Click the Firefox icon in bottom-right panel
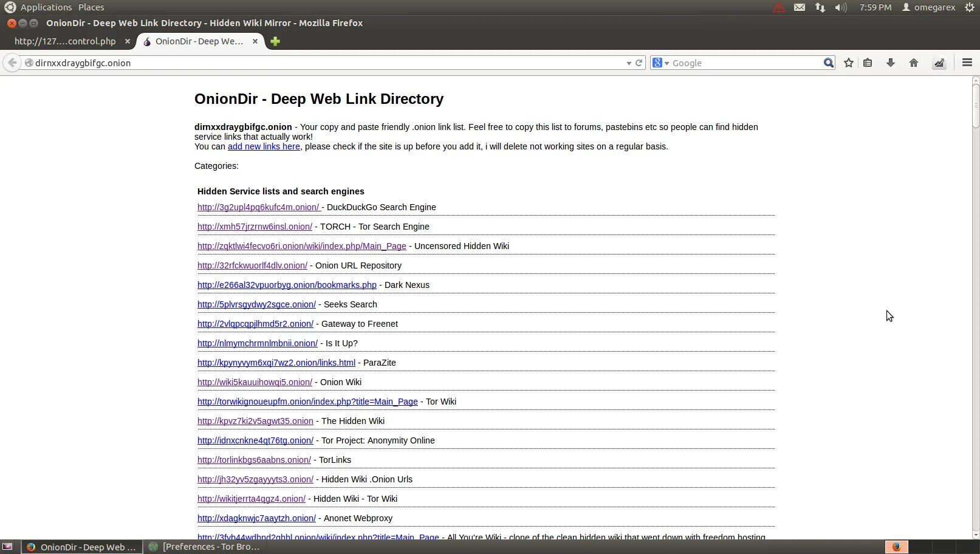The image size is (980, 554). [896, 547]
